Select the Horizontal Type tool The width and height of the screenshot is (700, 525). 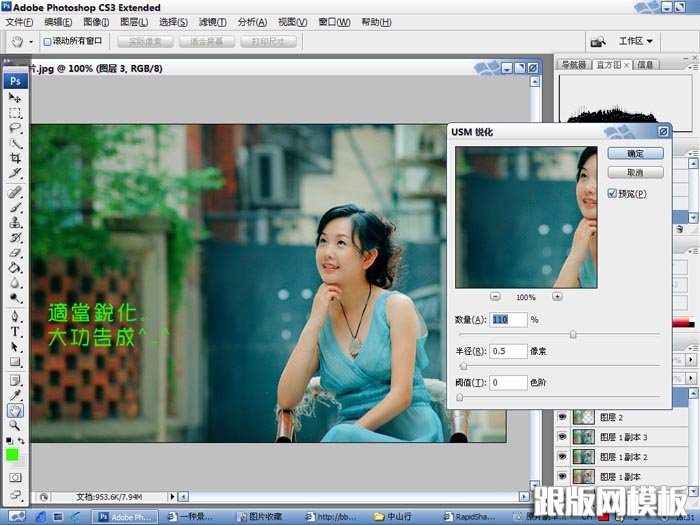click(15, 330)
